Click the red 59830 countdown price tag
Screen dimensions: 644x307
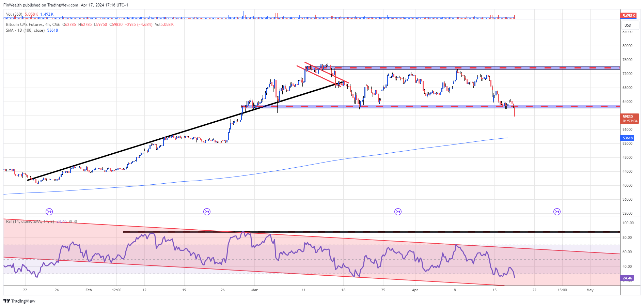[x=630, y=119]
